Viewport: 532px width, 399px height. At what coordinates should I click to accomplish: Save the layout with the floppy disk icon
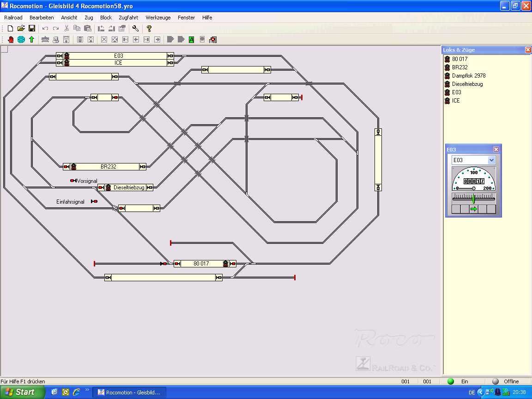click(x=32, y=29)
